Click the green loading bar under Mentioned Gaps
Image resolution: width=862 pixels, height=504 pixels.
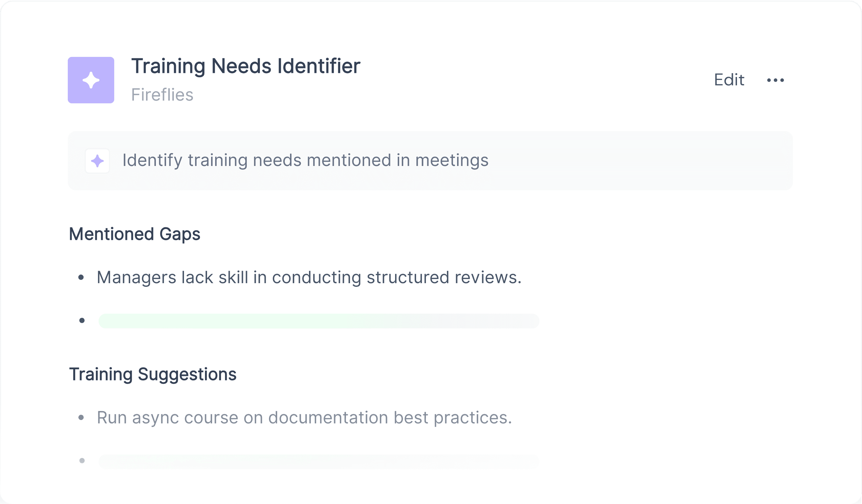pyautogui.click(x=319, y=321)
